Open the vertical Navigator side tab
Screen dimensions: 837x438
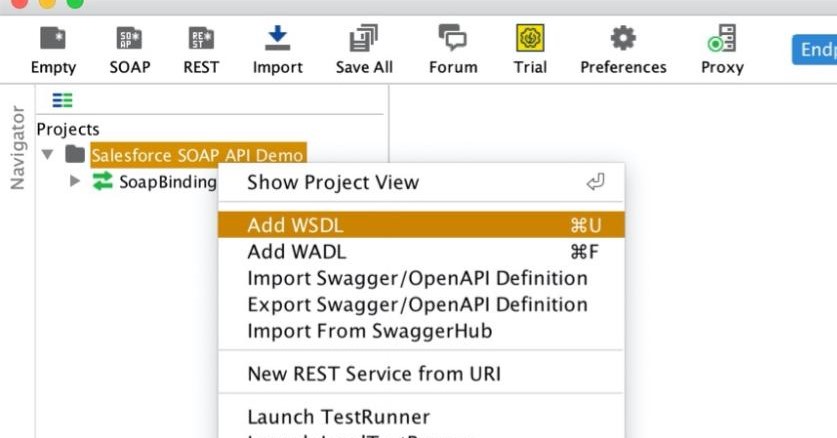[17, 147]
